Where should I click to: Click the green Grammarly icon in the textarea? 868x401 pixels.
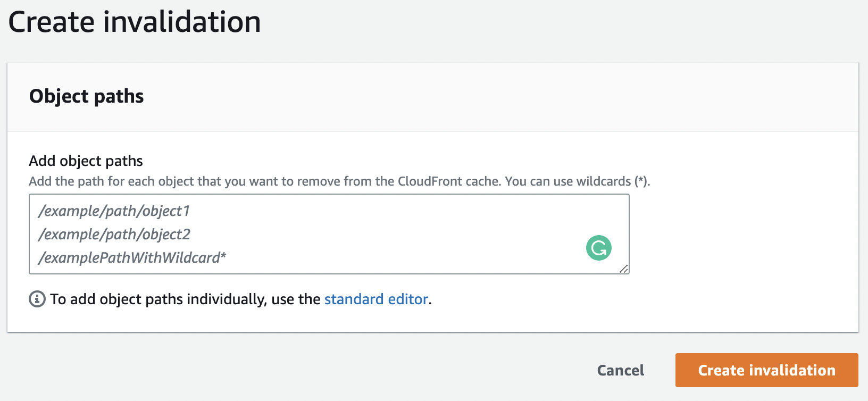598,248
